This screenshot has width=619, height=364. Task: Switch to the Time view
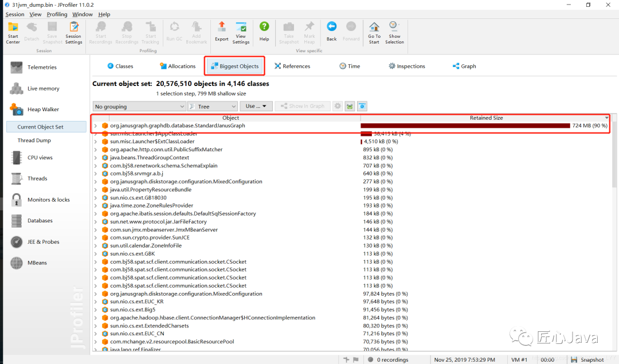[x=350, y=66]
